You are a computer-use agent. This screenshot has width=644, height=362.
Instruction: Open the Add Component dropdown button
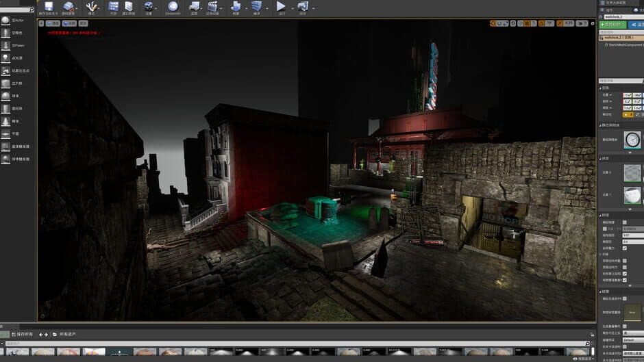(612, 25)
